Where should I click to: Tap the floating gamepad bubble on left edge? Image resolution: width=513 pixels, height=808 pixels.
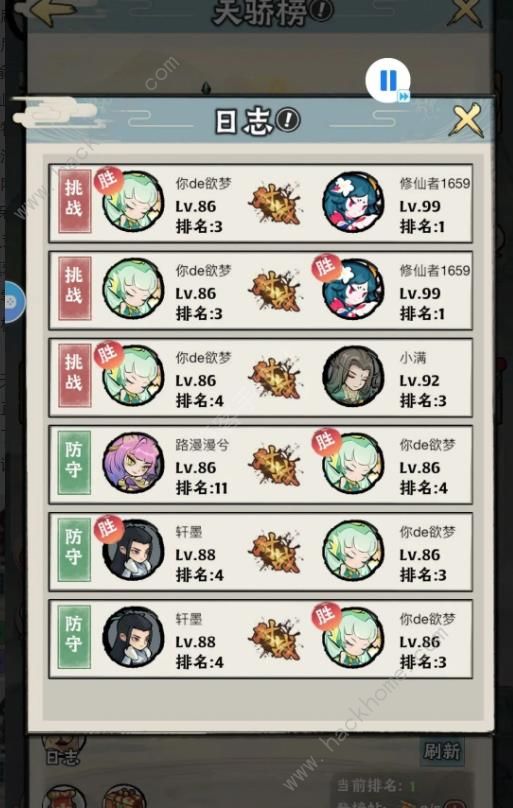pyautogui.click(x=11, y=301)
